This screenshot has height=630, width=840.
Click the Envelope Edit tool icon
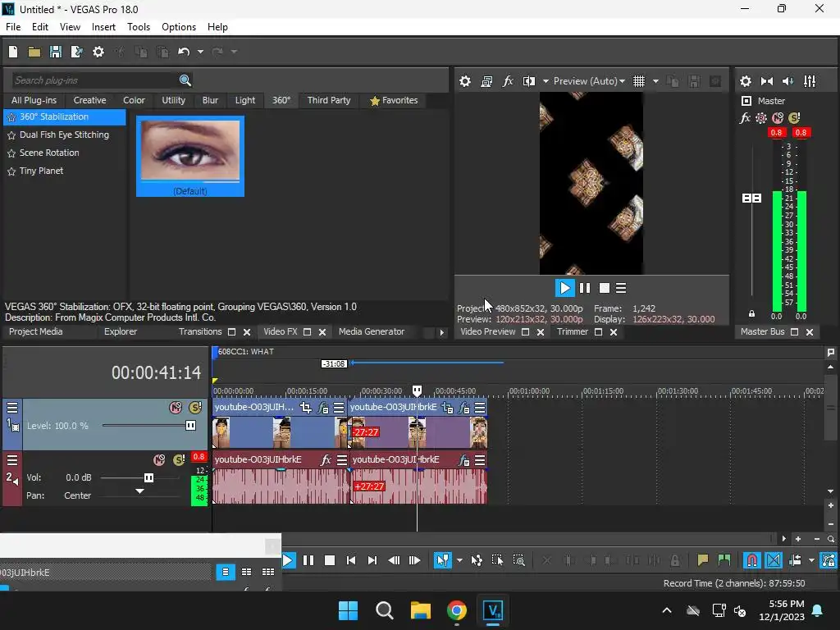point(477,560)
